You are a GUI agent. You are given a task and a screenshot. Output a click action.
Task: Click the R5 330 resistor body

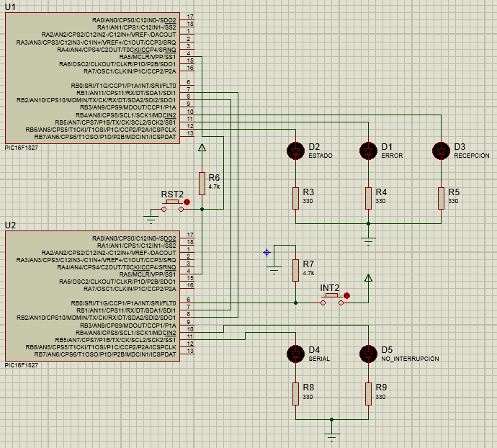441,198
